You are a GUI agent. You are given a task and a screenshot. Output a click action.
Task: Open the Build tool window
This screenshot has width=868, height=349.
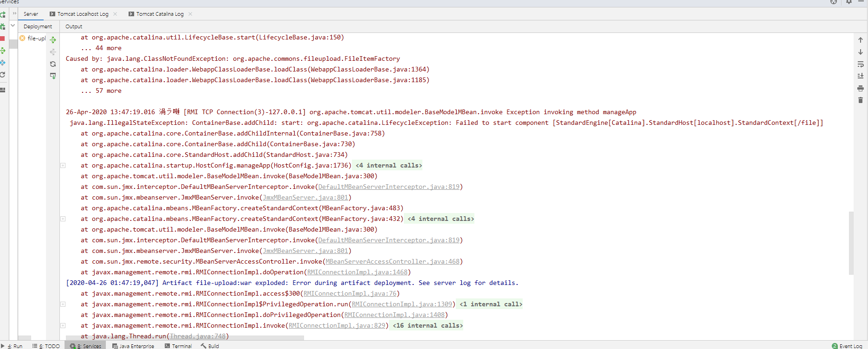(210, 346)
